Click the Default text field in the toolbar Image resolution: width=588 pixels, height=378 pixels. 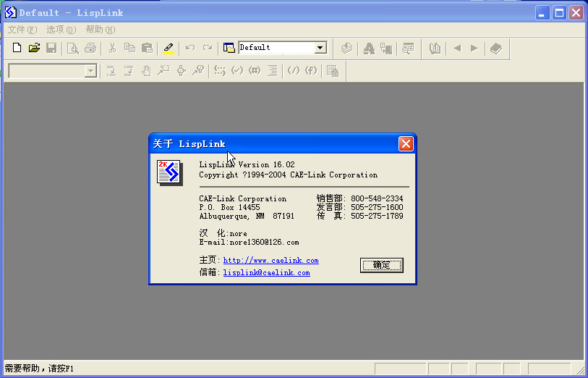pos(277,48)
